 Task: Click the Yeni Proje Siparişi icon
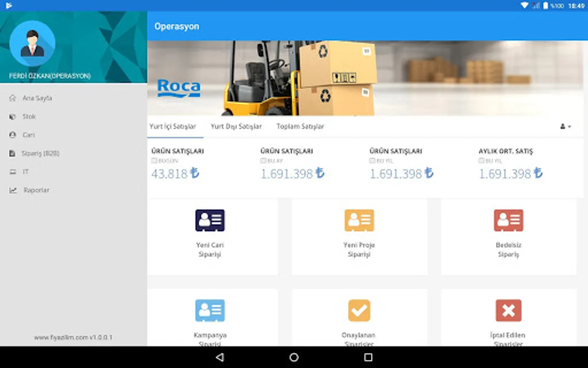pyautogui.click(x=359, y=220)
